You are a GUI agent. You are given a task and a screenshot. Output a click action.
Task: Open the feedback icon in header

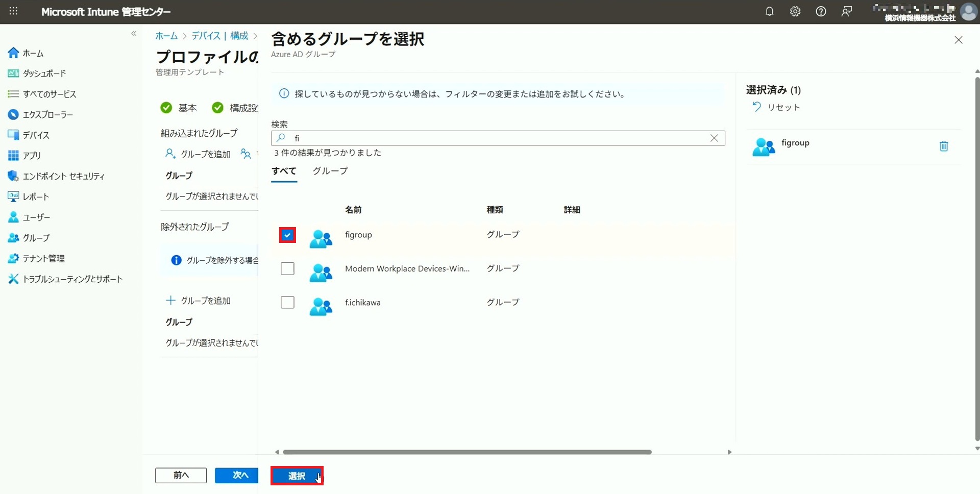coord(847,12)
